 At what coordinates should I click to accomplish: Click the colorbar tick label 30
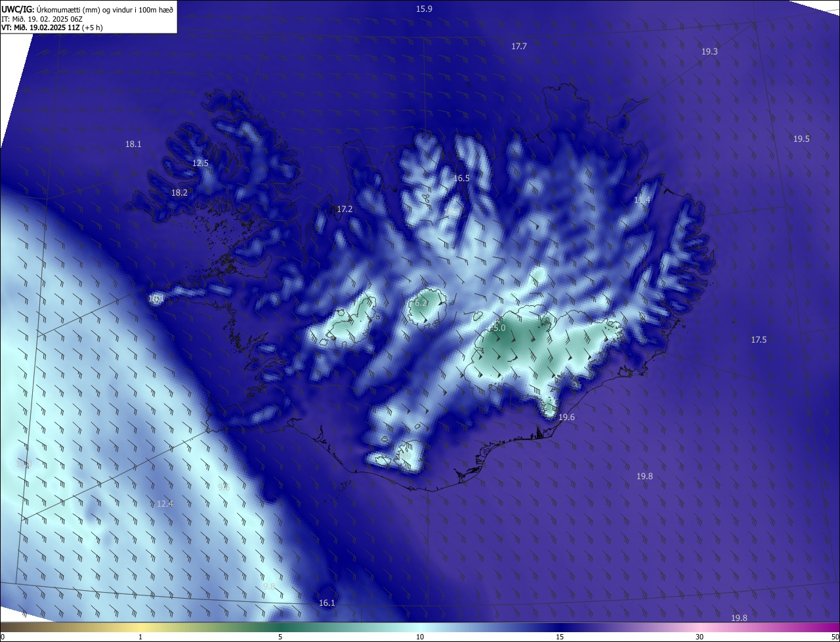[700, 637]
